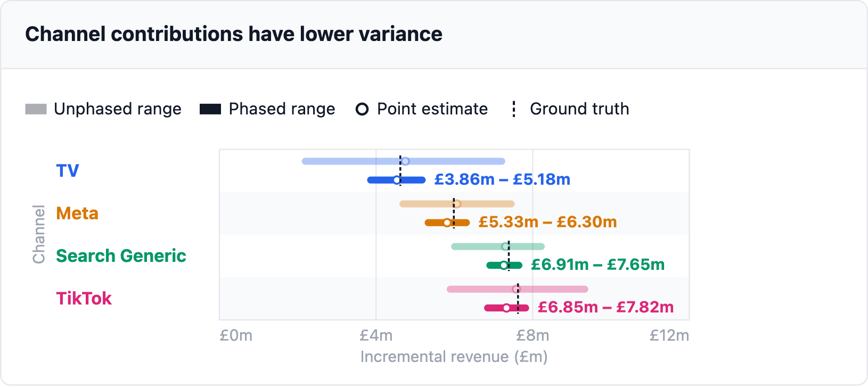Select the Meta channel label
The width and height of the screenshot is (868, 387).
[77, 213]
